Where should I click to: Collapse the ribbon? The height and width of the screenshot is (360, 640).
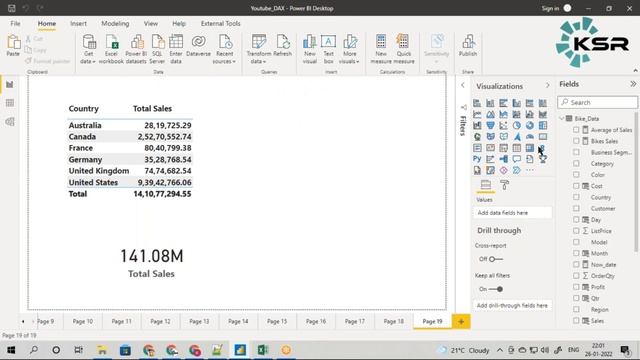tap(635, 71)
